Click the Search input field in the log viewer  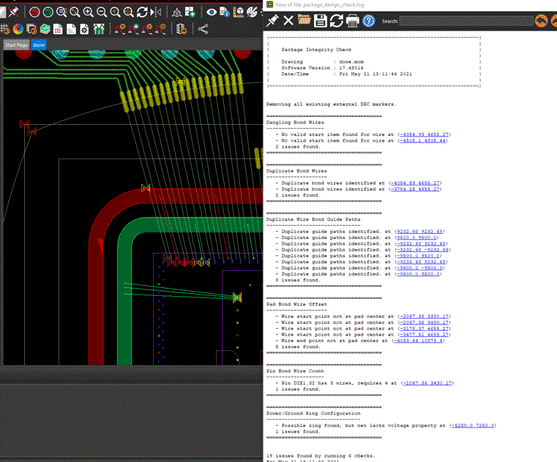pyautogui.click(x=466, y=21)
